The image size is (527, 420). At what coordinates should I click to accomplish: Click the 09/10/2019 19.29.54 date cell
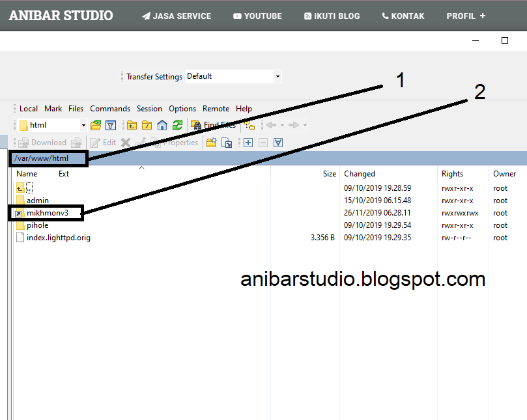coord(377,225)
